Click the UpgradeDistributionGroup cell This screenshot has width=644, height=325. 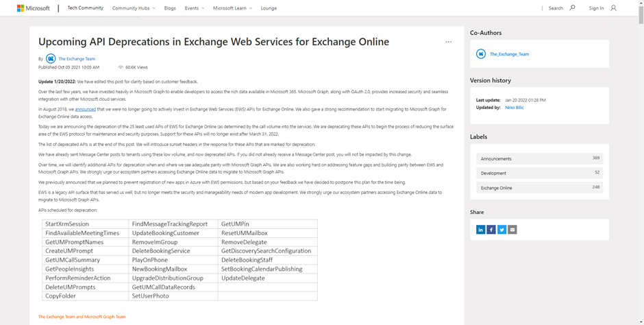173,278
